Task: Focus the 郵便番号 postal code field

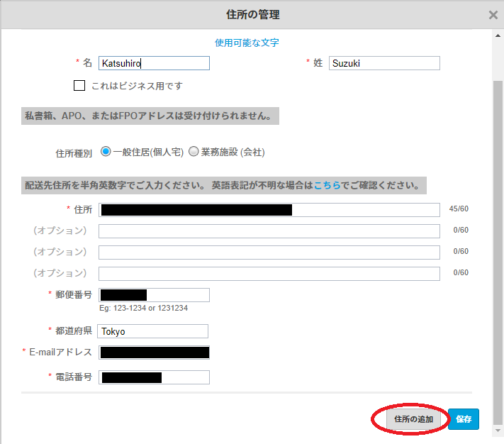Action: point(154,295)
